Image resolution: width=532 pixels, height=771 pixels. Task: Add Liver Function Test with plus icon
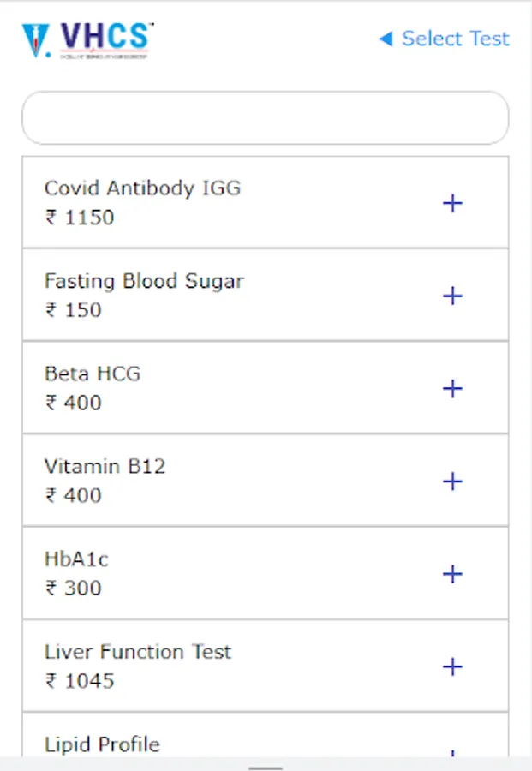[x=452, y=666]
